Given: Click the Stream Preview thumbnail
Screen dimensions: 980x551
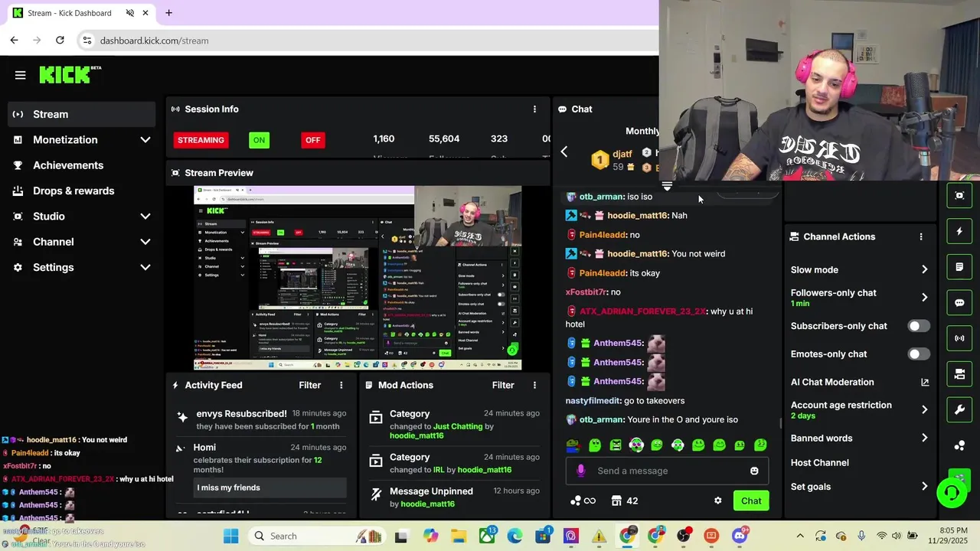Looking at the screenshot, I should 358,278.
